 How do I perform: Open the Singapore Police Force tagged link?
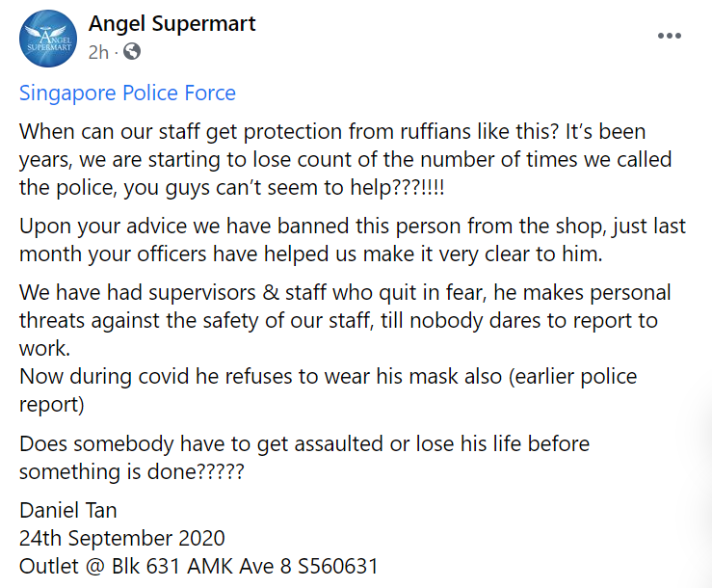tap(127, 94)
